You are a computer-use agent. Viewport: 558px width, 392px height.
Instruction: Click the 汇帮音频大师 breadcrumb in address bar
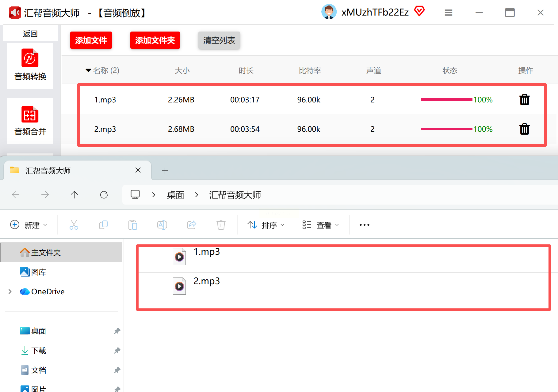(235, 195)
